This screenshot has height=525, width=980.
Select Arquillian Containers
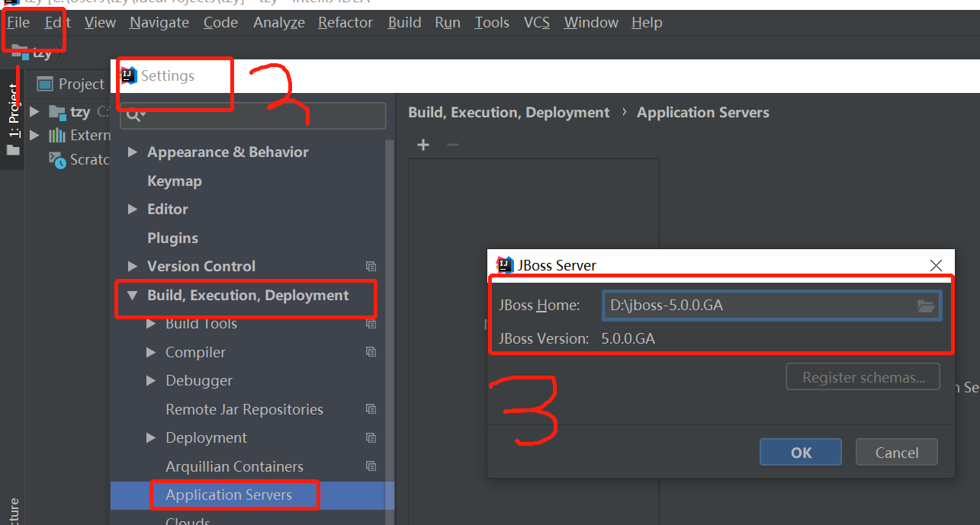click(234, 466)
